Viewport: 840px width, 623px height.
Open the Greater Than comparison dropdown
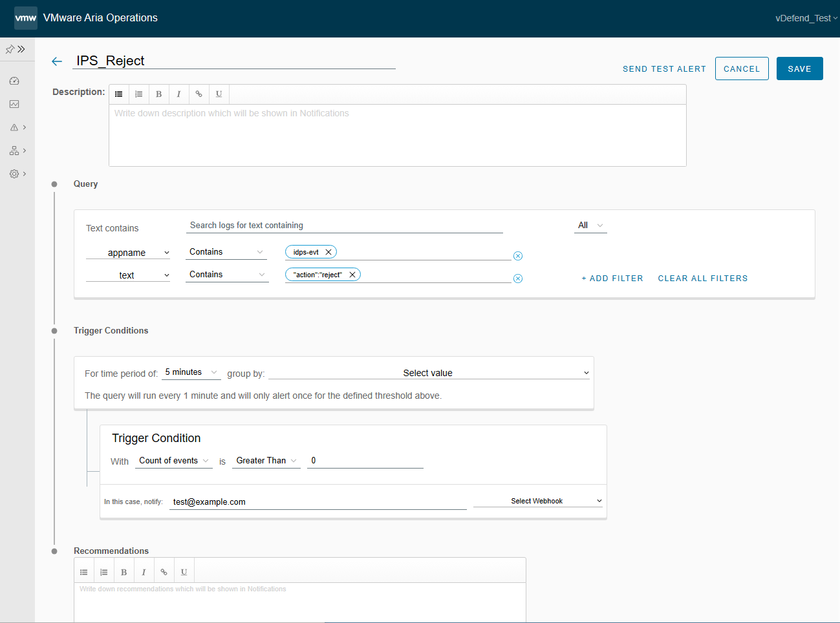click(x=266, y=461)
